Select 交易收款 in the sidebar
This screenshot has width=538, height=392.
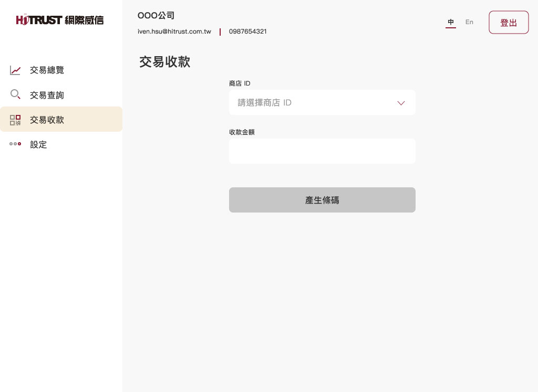click(47, 120)
